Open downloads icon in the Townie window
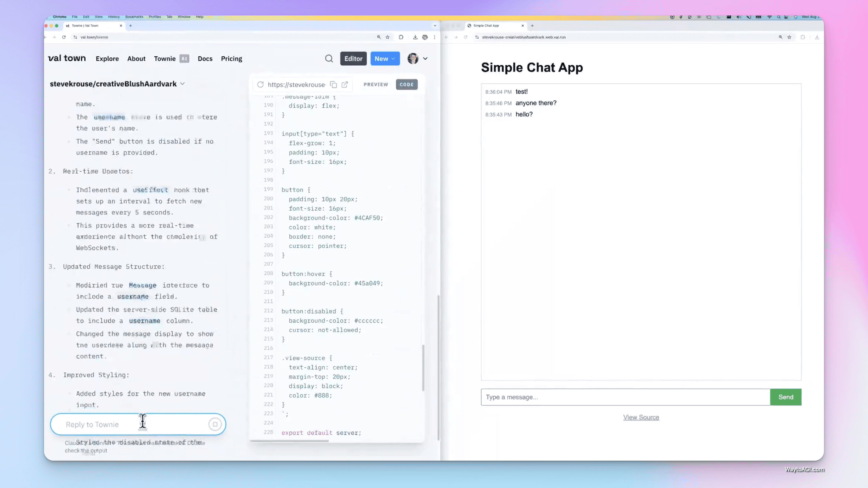 (415, 37)
